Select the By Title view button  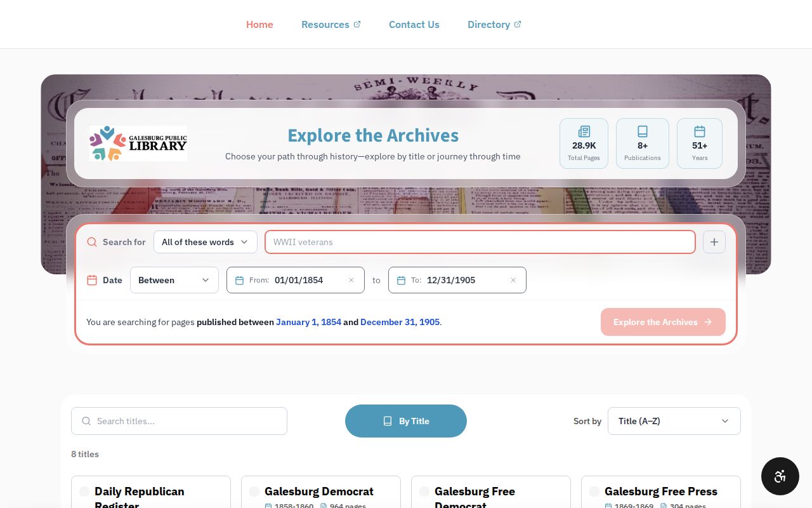click(406, 421)
